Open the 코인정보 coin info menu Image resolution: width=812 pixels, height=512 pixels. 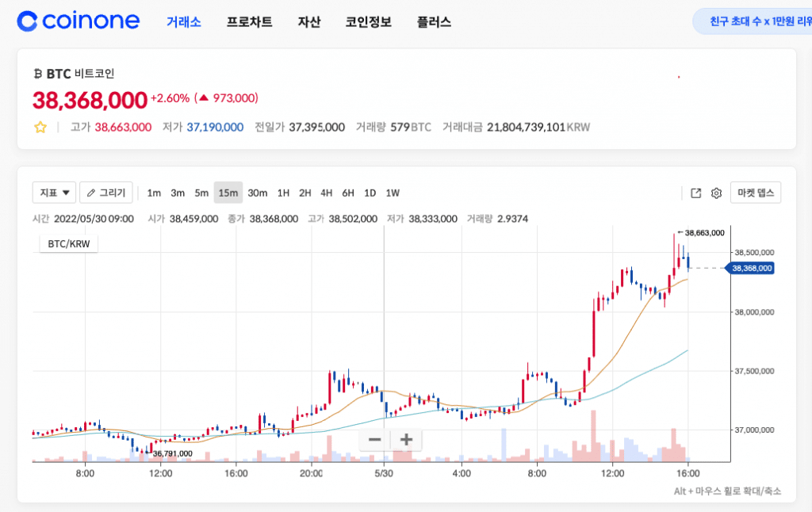pyautogui.click(x=369, y=21)
